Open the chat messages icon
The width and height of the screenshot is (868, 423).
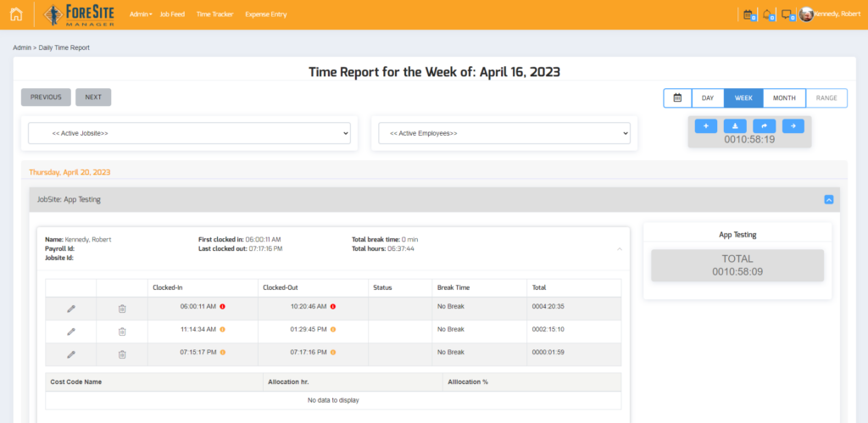tap(786, 14)
